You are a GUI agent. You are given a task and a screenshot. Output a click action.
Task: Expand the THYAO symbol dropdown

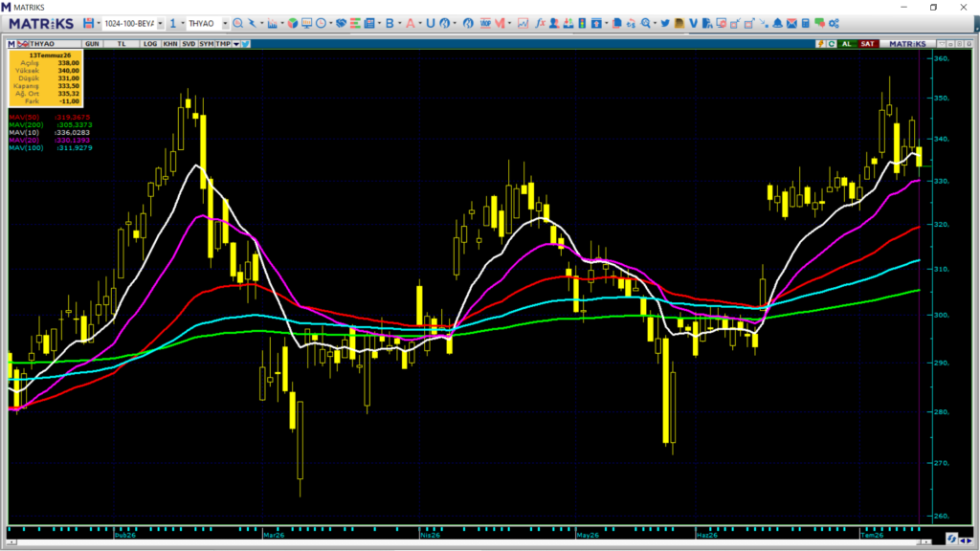click(x=225, y=23)
